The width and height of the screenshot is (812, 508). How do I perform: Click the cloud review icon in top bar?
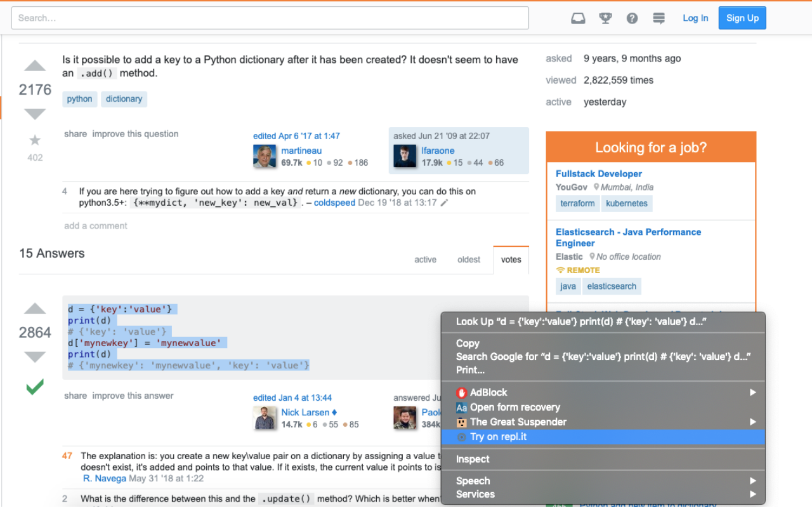click(x=578, y=18)
